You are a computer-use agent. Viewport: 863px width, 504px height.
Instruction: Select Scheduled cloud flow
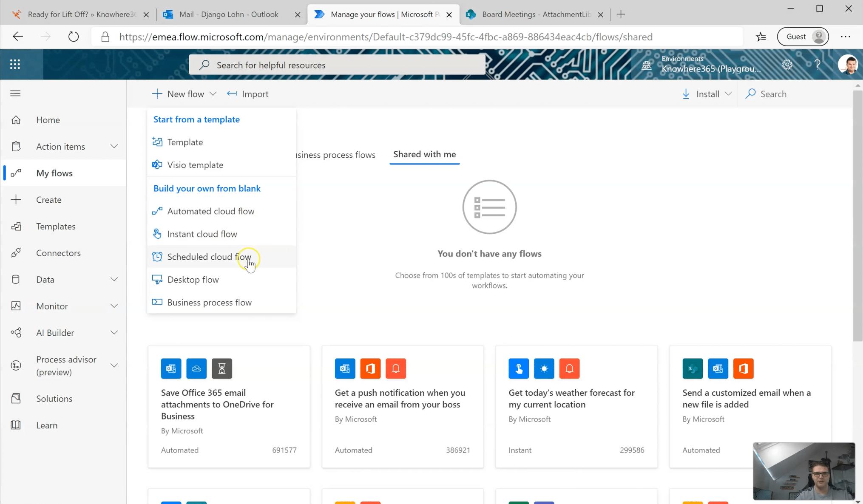[221, 257]
